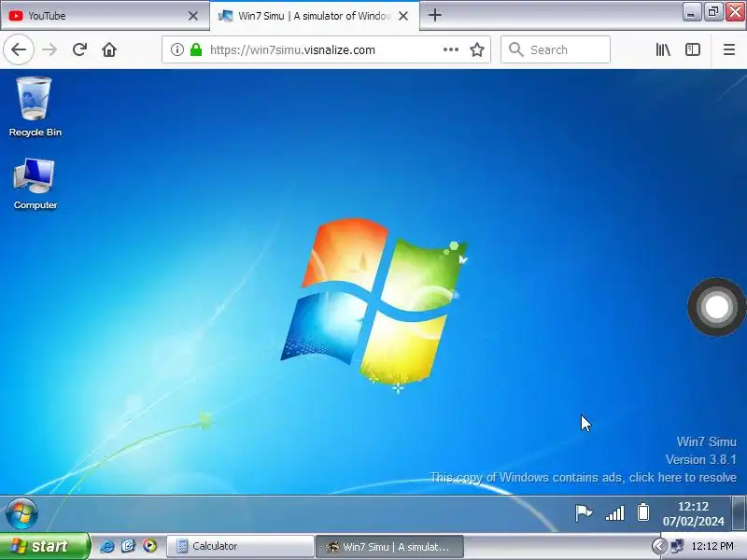Image resolution: width=747 pixels, height=560 pixels.
Task: Launch Windows Media Player from quick launch
Action: coord(149,546)
